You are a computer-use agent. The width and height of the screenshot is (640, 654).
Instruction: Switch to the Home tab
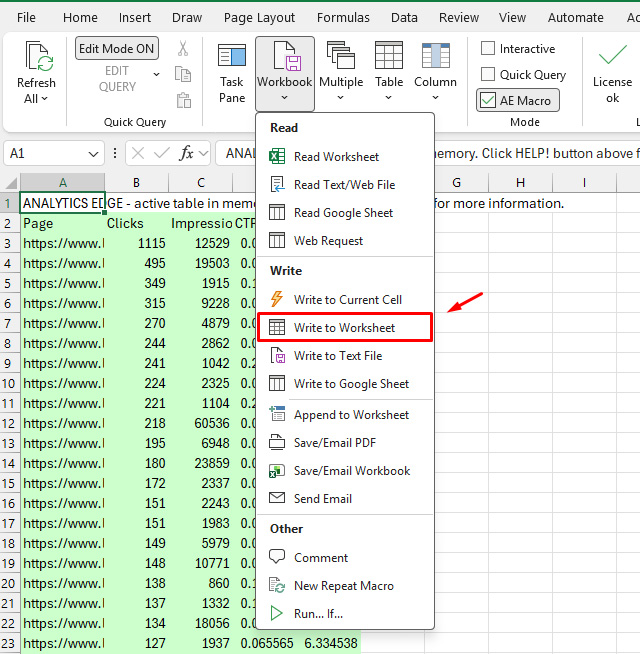point(80,18)
